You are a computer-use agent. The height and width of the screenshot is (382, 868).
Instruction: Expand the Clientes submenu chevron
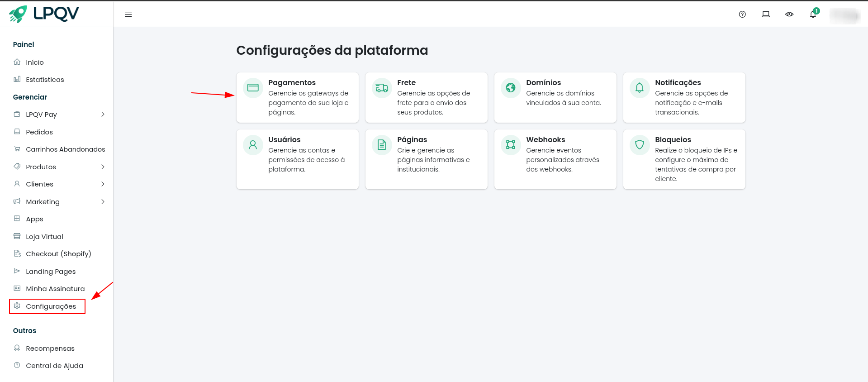click(x=103, y=184)
